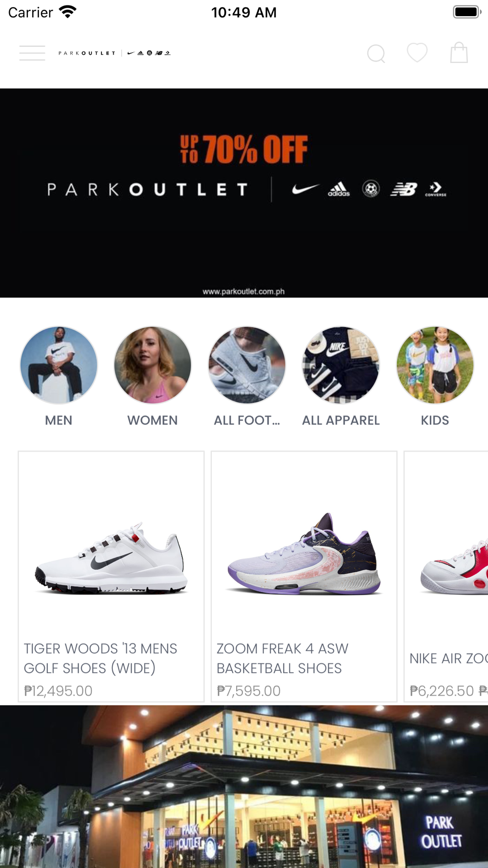
Task: Open the ALL FOOT... category image
Action: click(x=247, y=365)
